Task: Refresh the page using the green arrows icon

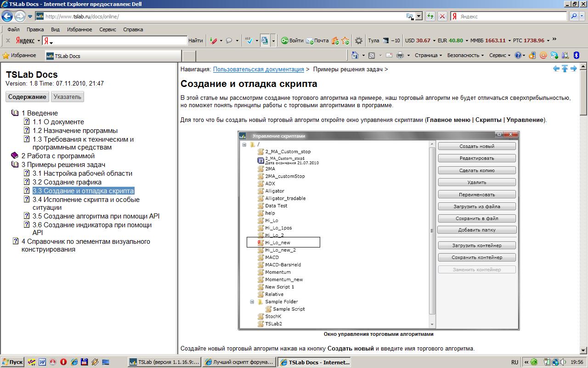Action: pos(430,16)
